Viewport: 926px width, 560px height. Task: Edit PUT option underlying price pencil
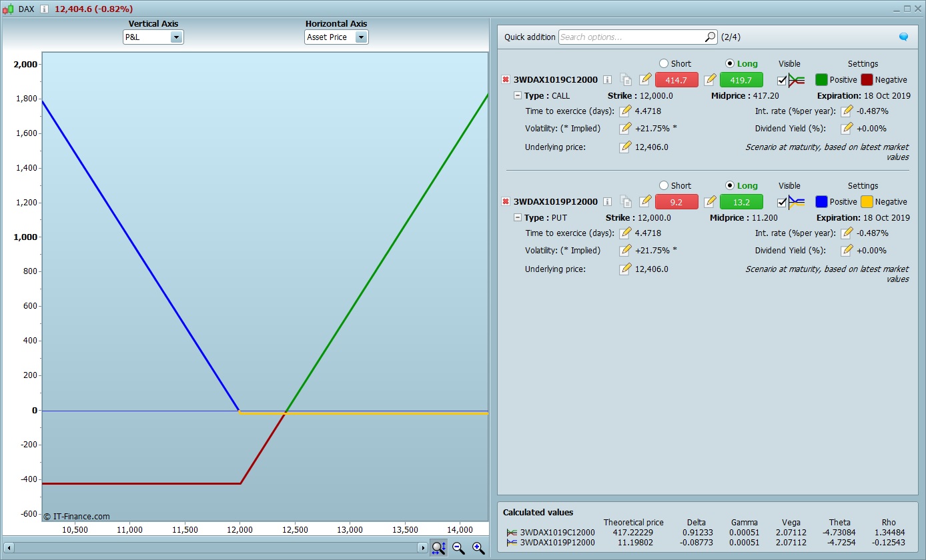[625, 269]
